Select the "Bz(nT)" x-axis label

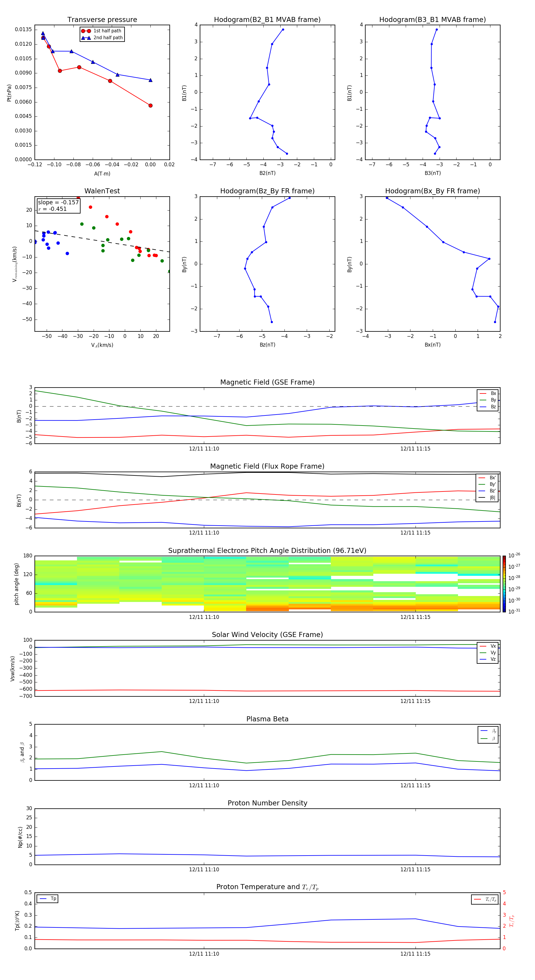coord(267,345)
